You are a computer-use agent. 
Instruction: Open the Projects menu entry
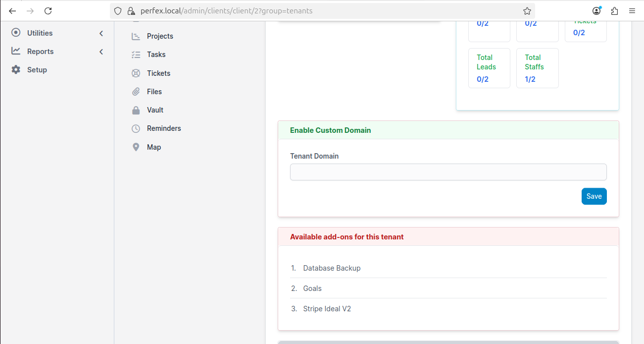159,36
